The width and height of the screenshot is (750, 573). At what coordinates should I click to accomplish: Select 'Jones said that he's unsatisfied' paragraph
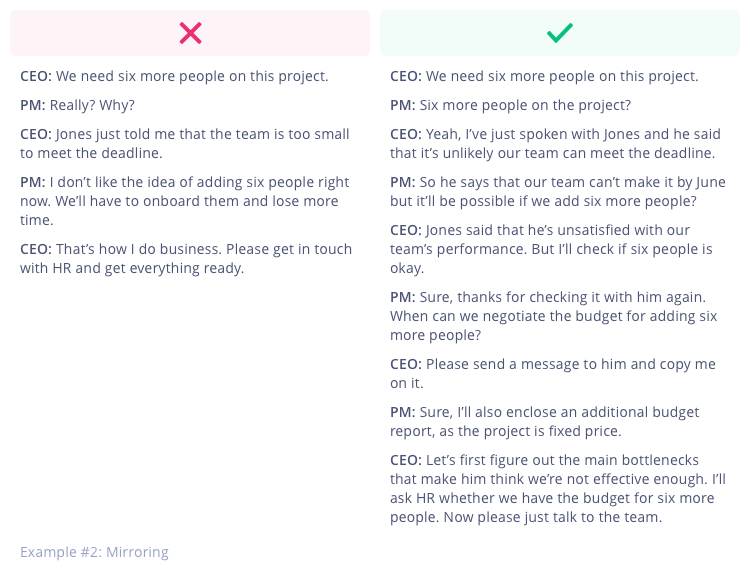(551, 249)
